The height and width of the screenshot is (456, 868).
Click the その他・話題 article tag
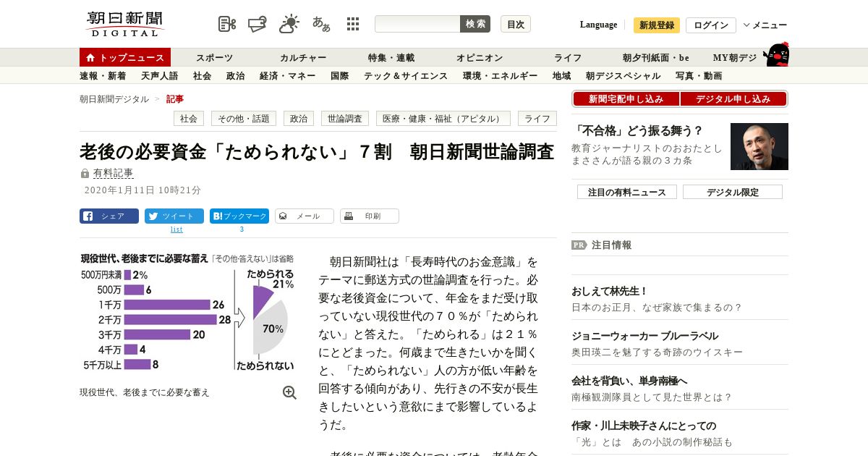coord(244,119)
